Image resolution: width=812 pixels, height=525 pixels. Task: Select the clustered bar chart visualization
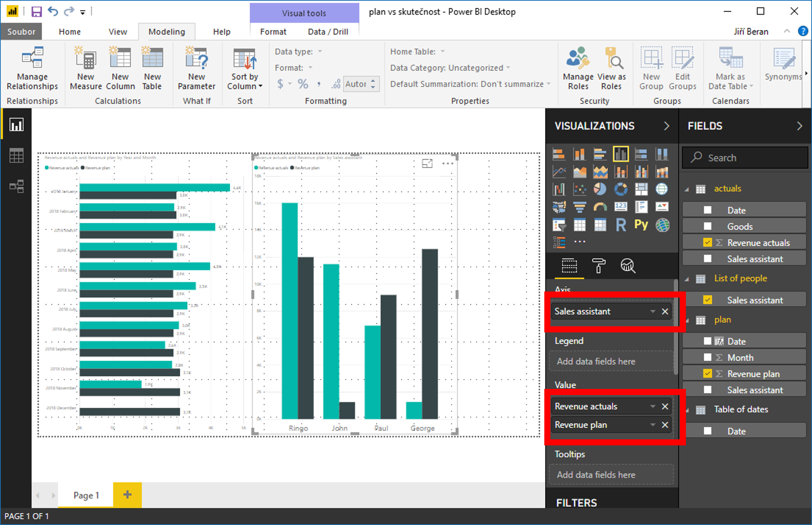pyautogui.click(x=600, y=154)
